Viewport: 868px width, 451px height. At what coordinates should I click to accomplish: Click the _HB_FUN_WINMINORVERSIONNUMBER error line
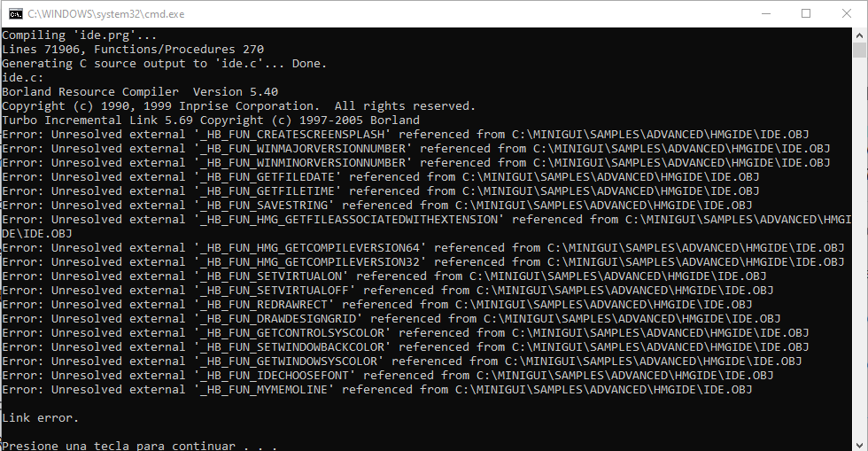pyautogui.click(x=415, y=162)
